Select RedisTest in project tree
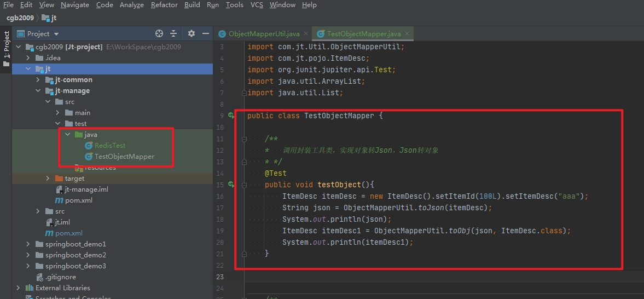Image resolution: width=644 pixels, height=299 pixels. [x=110, y=146]
